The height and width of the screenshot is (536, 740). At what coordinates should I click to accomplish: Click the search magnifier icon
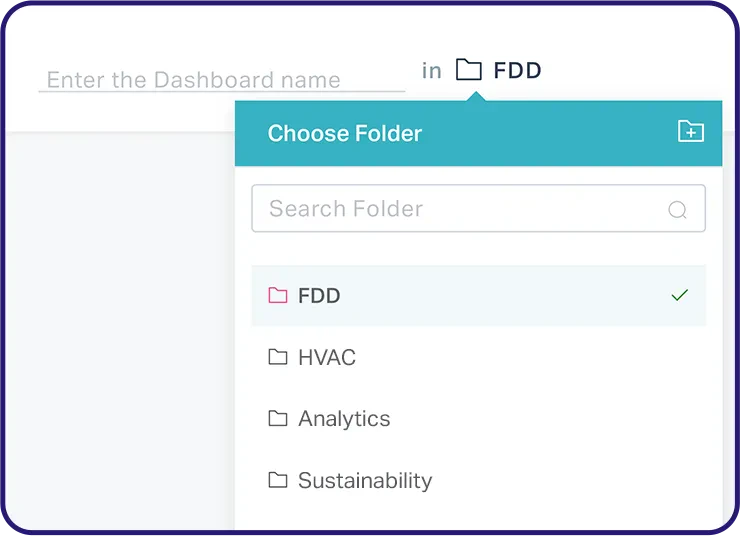click(x=677, y=209)
